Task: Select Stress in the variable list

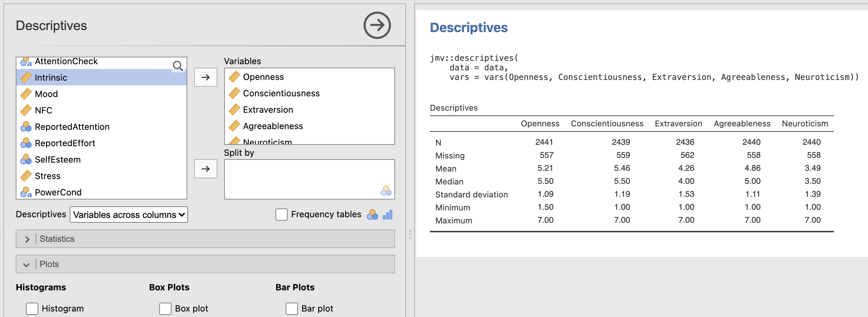Action: (101, 176)
